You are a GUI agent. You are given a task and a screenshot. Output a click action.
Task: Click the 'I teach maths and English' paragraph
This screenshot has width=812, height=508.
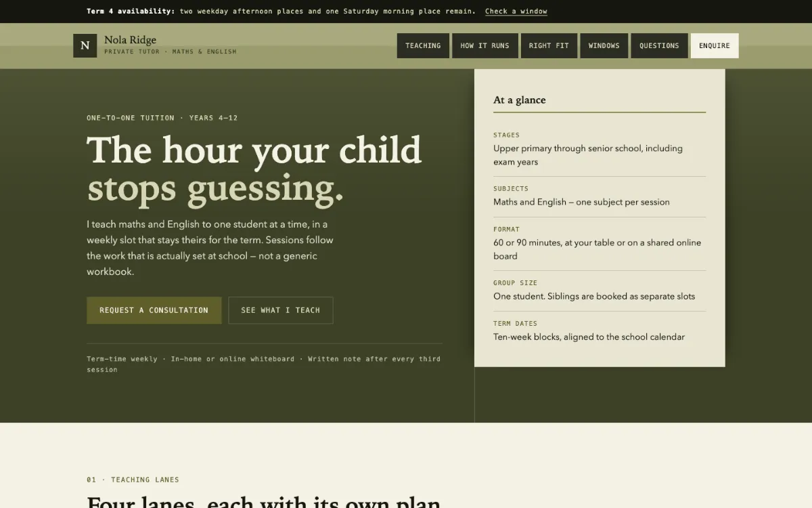pyautogui.click(x=210, y=248)
